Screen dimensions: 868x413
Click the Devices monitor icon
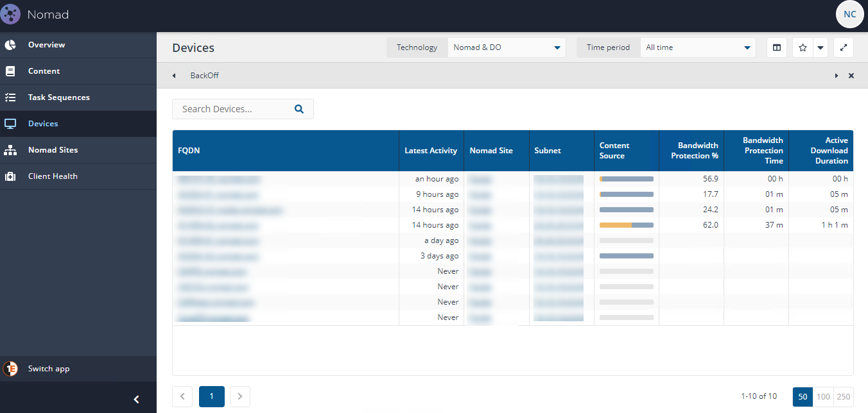pyautogui.click(x=10, y=124)
